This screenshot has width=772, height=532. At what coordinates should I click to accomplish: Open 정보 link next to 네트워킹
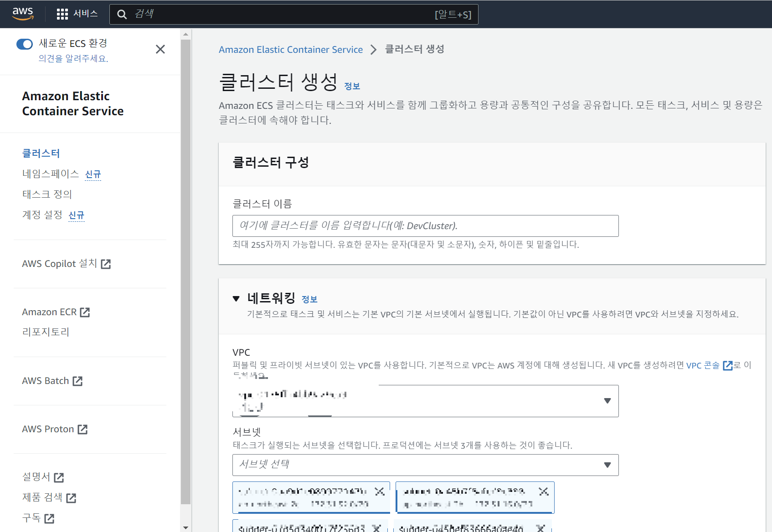click(x=309, y=299)
